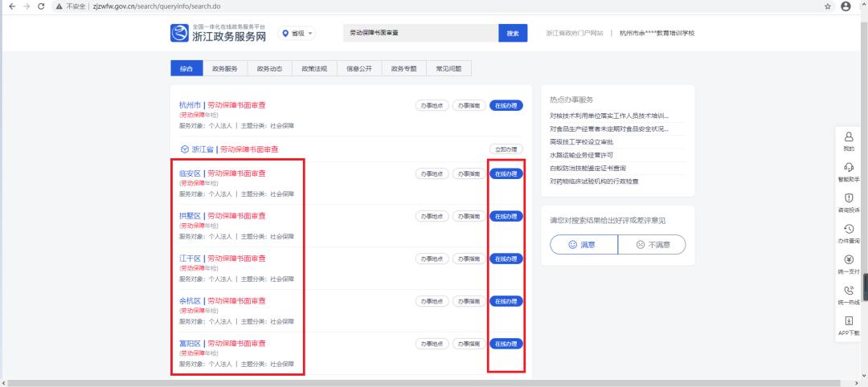Screen dimensions: 868x387
Task: Click 办事地点 for 余杭区 result
Action: (x=432, y=301)
